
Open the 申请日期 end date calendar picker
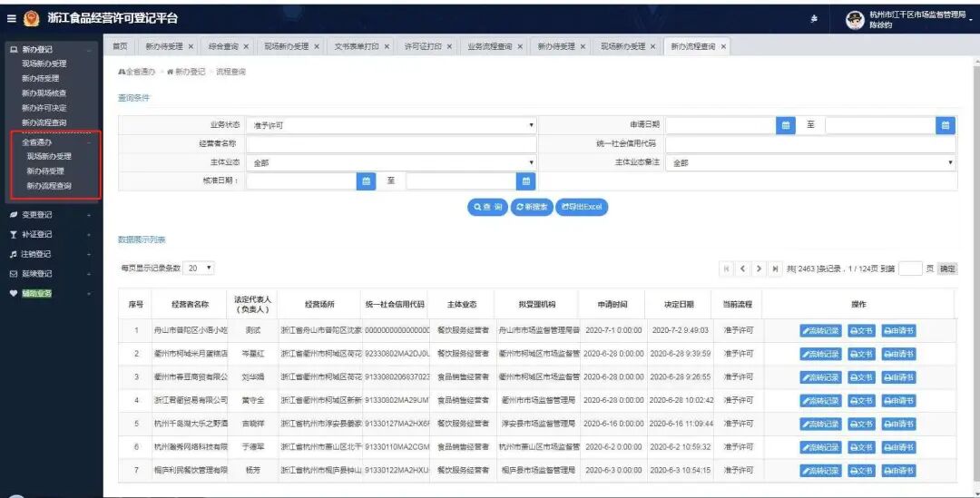[x=946, y=125]
